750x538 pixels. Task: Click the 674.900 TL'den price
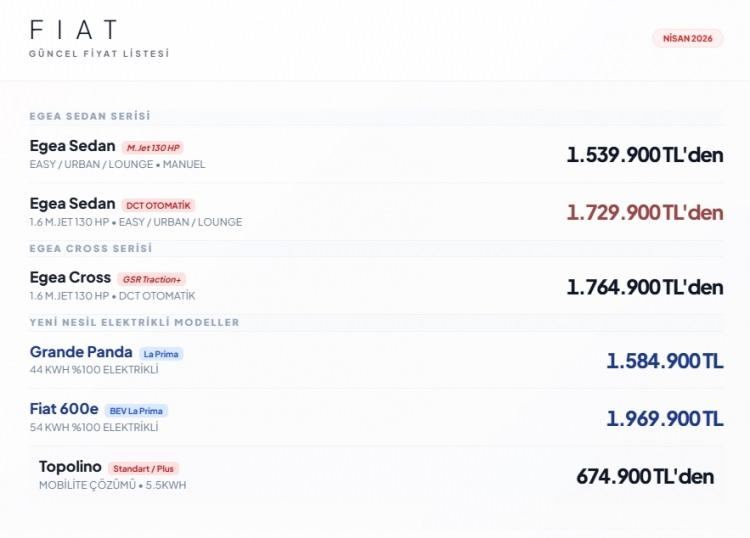644,476
